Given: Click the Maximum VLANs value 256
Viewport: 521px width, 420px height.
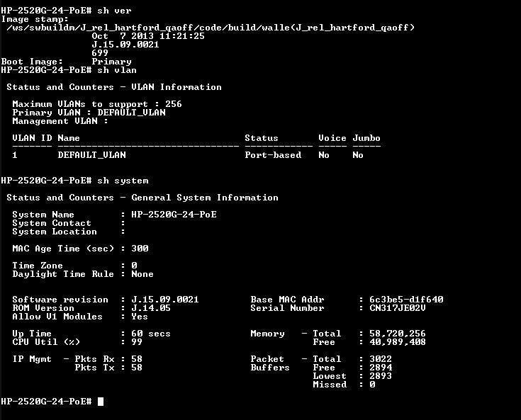Looking at the screenshot, I should coord(174,104).
